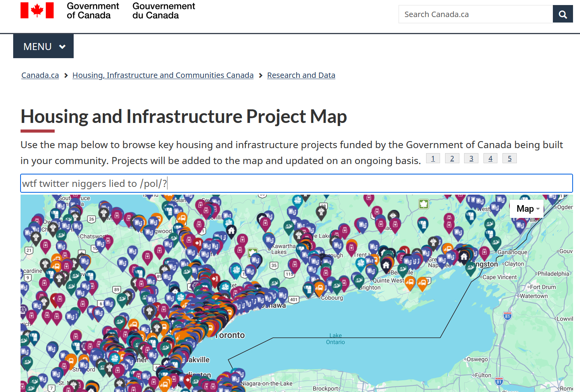Click the magnifier search button

563,14
